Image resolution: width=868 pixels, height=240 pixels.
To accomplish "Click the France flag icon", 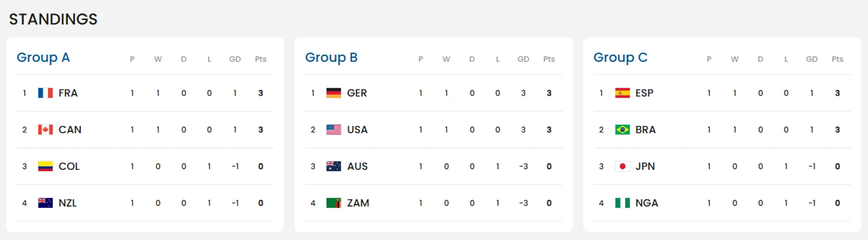I will (x=45, y=93).
